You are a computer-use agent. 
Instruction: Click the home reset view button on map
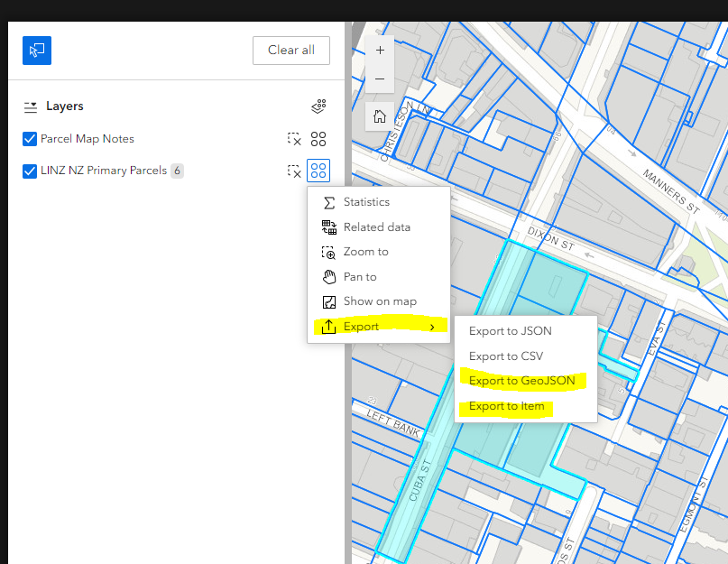tap(379, 117)
